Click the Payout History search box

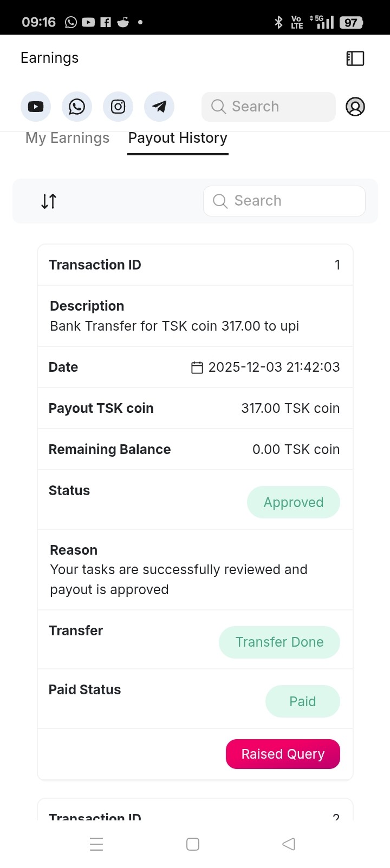click(x=284, y=201)
